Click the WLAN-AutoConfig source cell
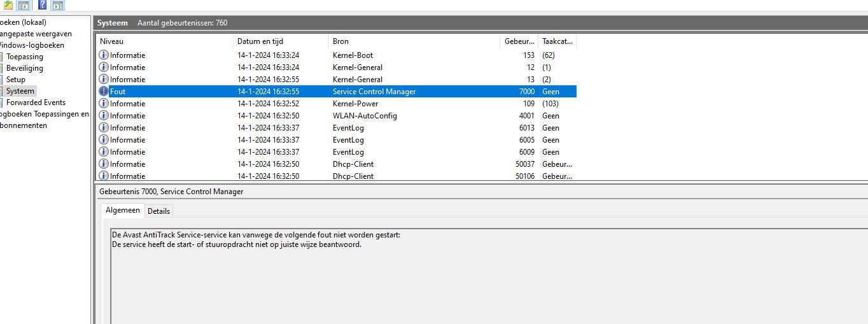Screen dimensions: 868x324 coord(365,116)
